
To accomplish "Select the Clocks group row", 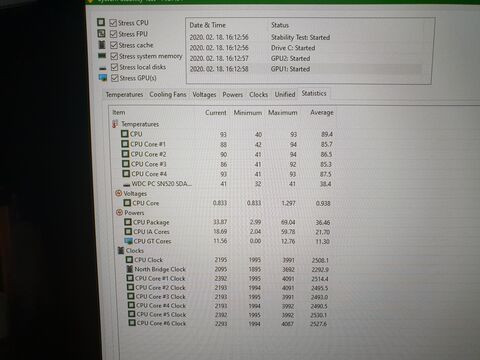I will (x=224, y=250).
